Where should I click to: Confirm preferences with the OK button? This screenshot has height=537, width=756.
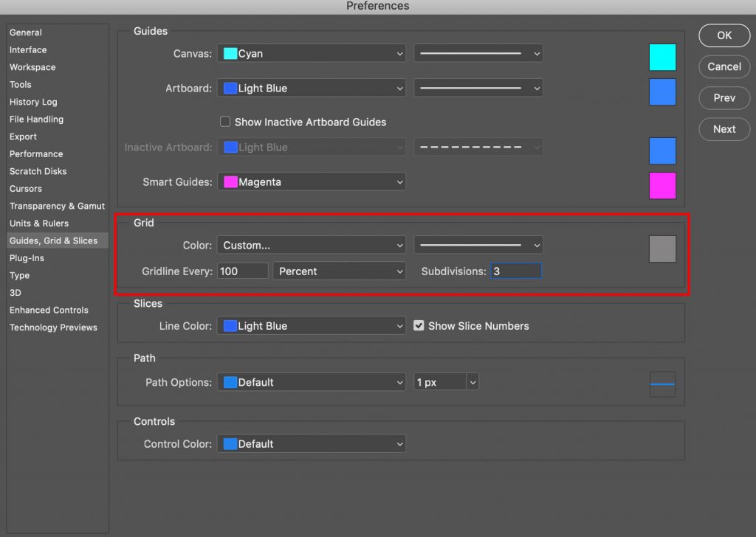coord(724,35)
